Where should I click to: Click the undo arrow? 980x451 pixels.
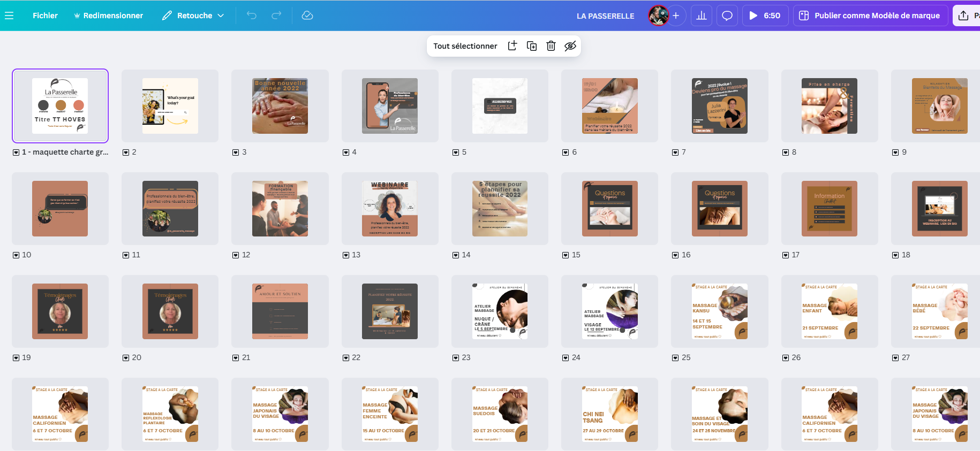pyautogui.click(x=252, y=16)
